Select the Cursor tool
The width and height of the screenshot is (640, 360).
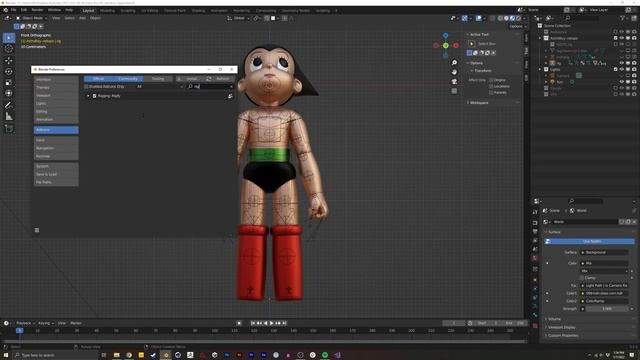[x=9, y=49]
